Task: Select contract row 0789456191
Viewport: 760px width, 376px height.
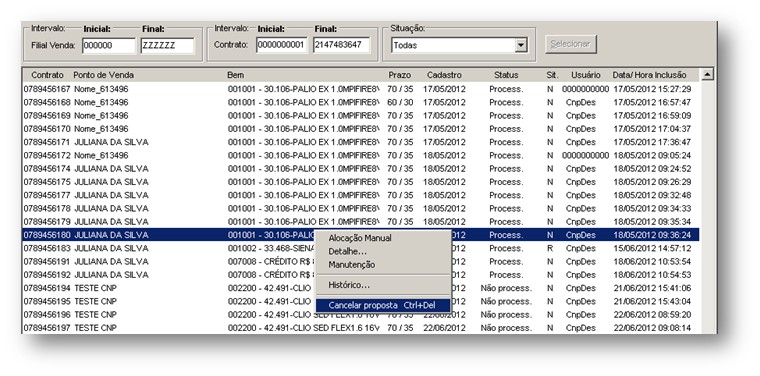Action: click(x=361, y=262)
